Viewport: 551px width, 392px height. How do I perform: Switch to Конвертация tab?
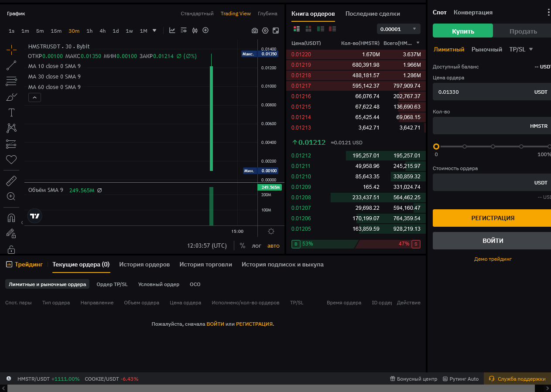(473, 12)
